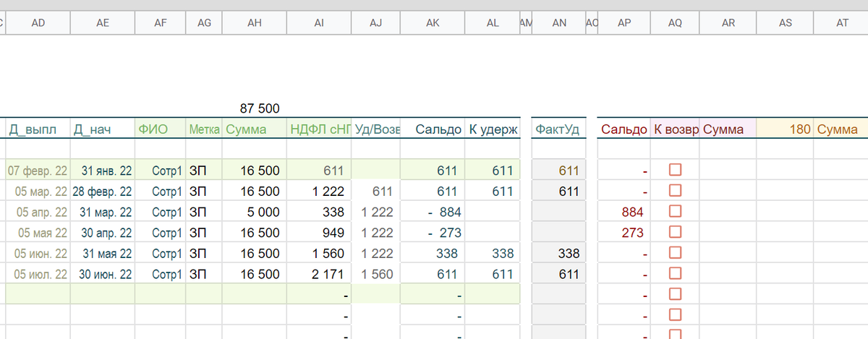This screenshot has width=868, height=339.
Task: Select the ФактУд cell with 338
Action: (x=559, y=254)
